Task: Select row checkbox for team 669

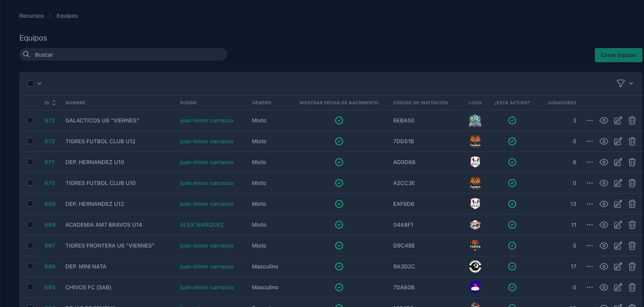Action: pos(30,203)
